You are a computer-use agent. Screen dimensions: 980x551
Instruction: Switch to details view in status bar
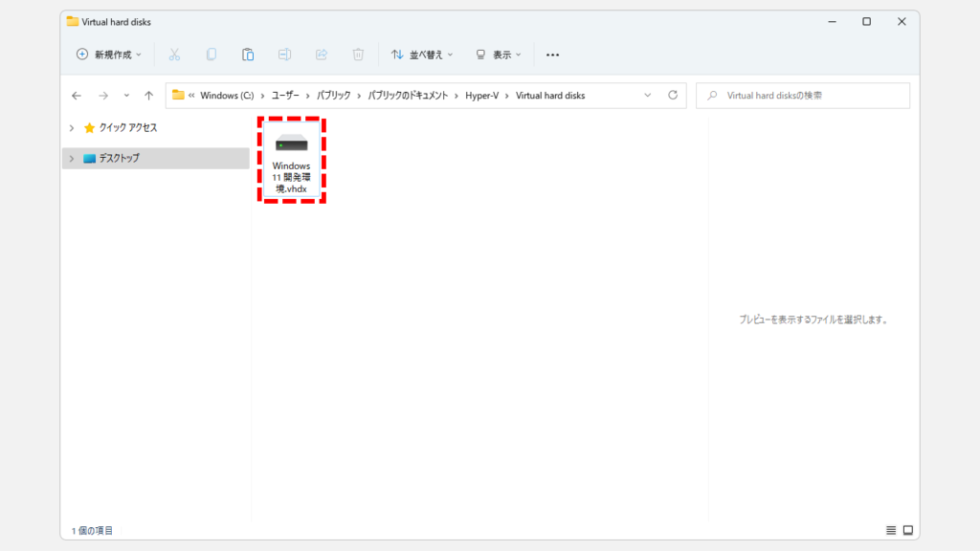[891, 530]
